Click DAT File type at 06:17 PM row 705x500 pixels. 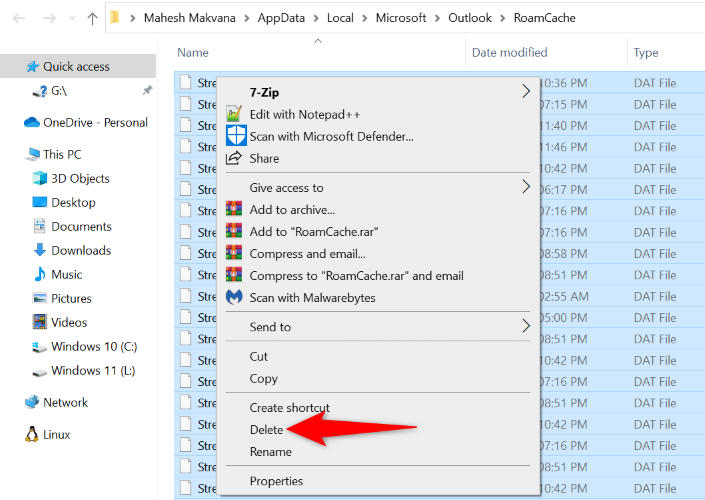(x=655, y=190)
